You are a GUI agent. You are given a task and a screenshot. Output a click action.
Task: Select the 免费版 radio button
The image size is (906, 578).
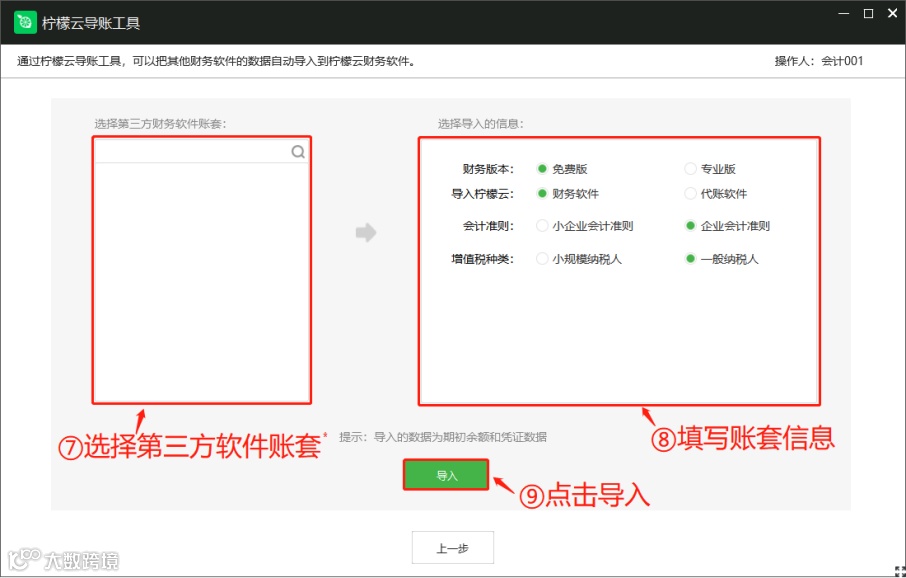tap(542, 169)
